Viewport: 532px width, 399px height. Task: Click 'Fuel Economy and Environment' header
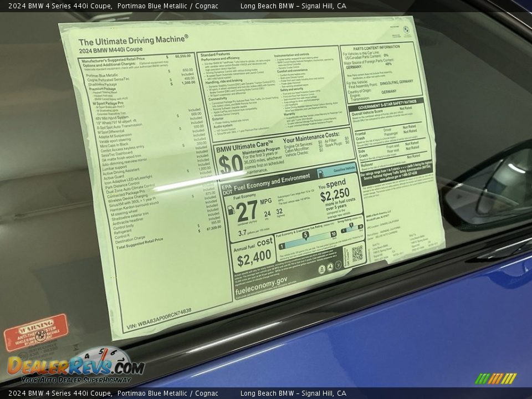click(x=272, y=182)
